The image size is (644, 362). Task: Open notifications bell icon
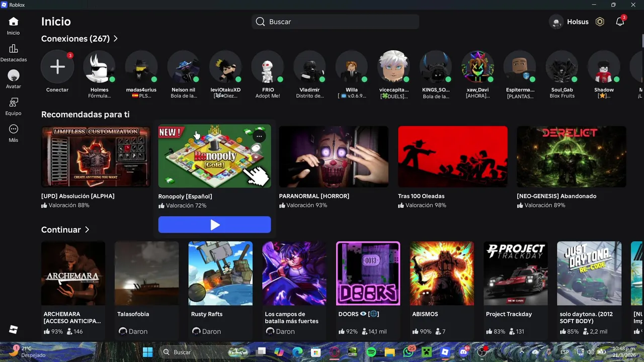620,22
